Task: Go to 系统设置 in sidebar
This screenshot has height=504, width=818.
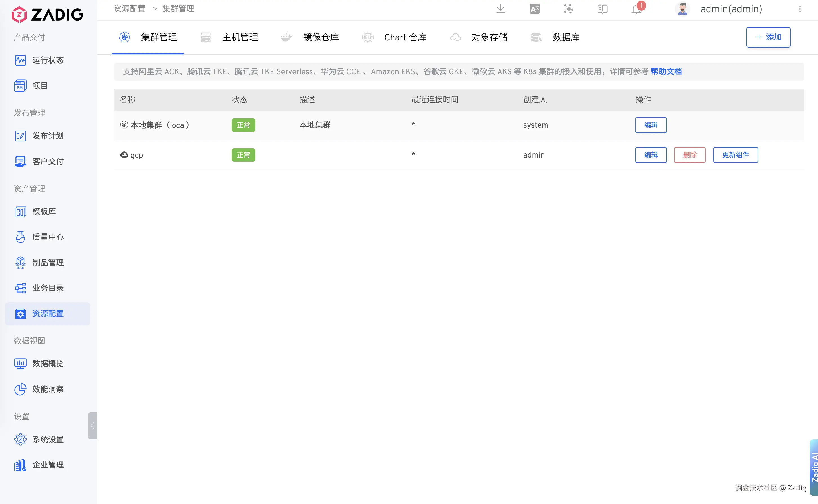Action: pos(48,439)
